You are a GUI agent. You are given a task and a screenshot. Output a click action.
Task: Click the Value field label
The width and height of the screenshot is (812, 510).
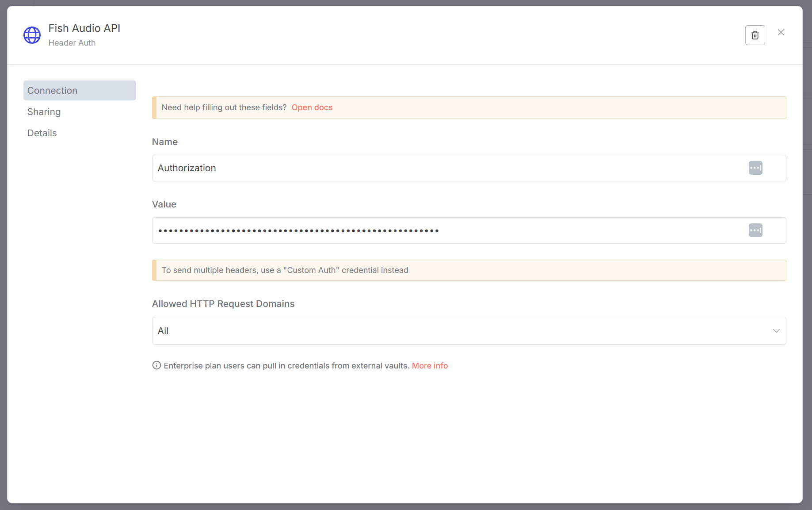[x=164, y=204]
